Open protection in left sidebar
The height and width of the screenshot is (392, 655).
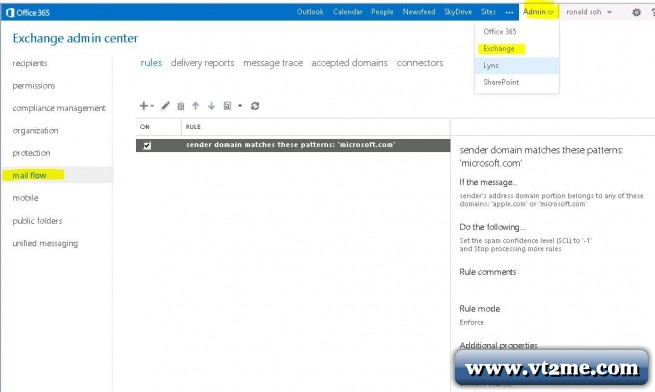pos(31,153)
